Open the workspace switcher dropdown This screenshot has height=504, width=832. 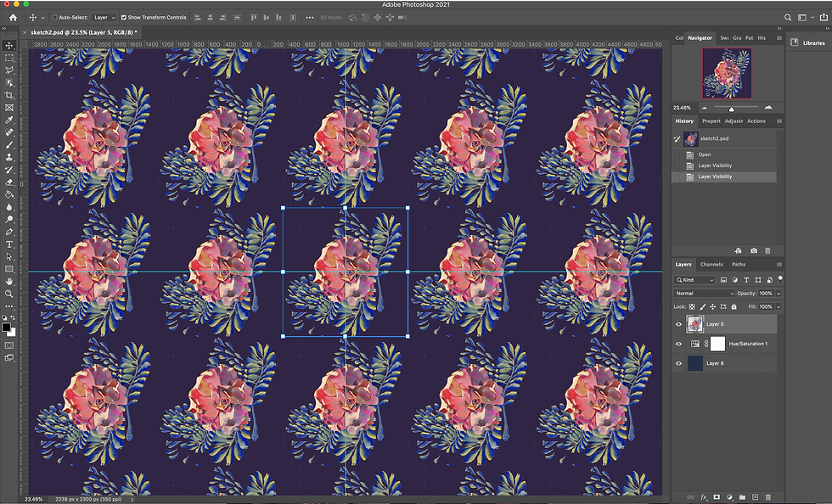tap(804, 18)
